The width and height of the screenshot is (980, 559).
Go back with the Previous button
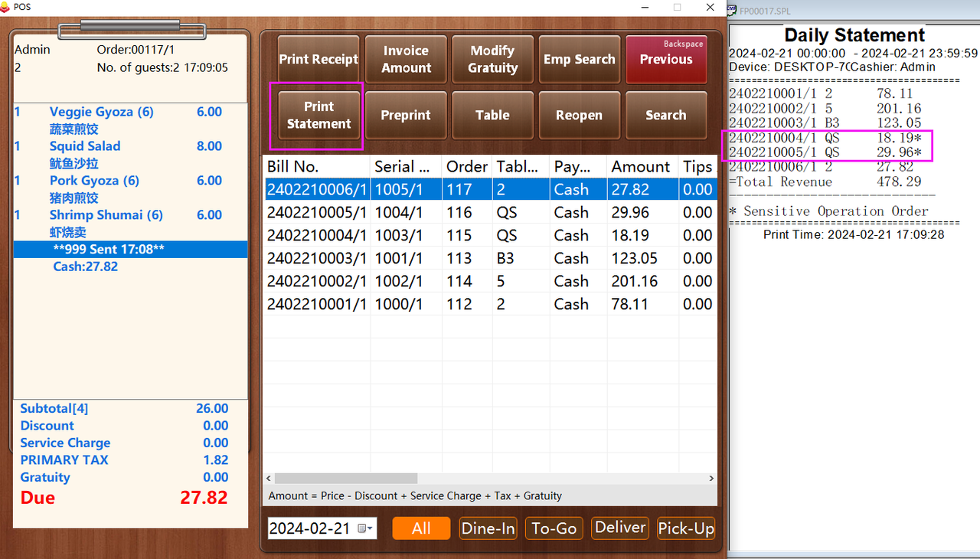pos(665,59)
